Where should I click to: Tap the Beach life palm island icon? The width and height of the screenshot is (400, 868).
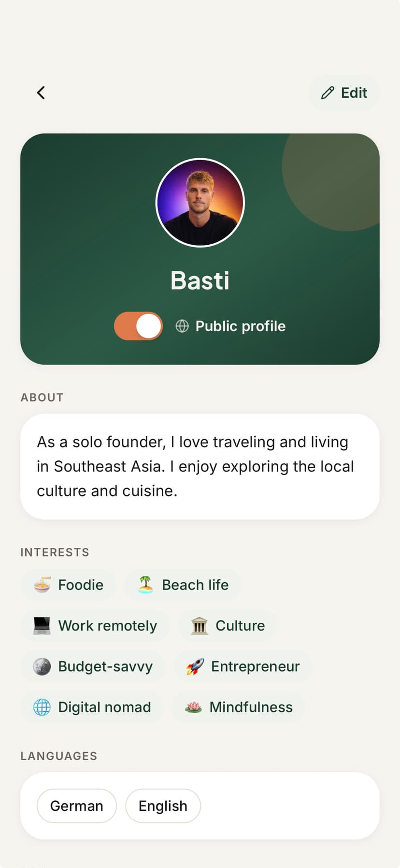146,585
